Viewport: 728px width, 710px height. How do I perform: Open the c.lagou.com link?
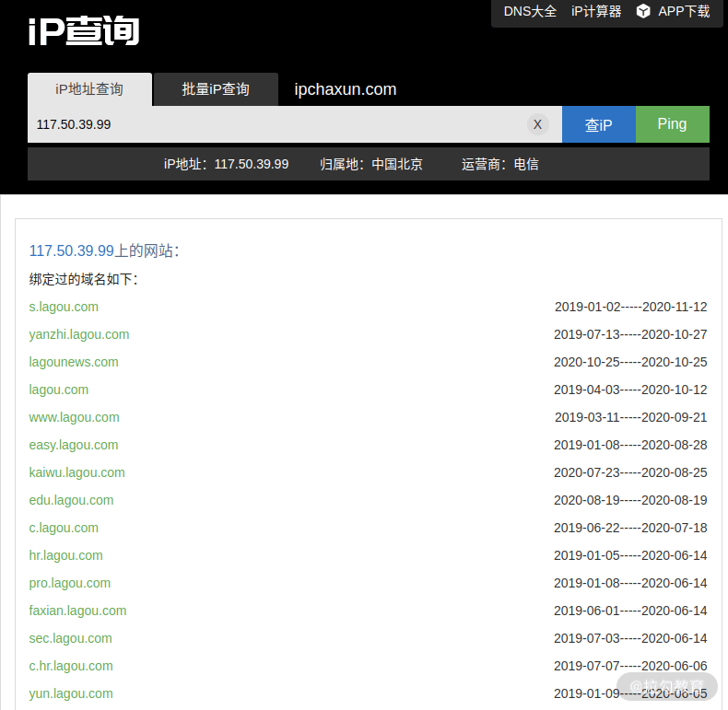click(64, 528)
